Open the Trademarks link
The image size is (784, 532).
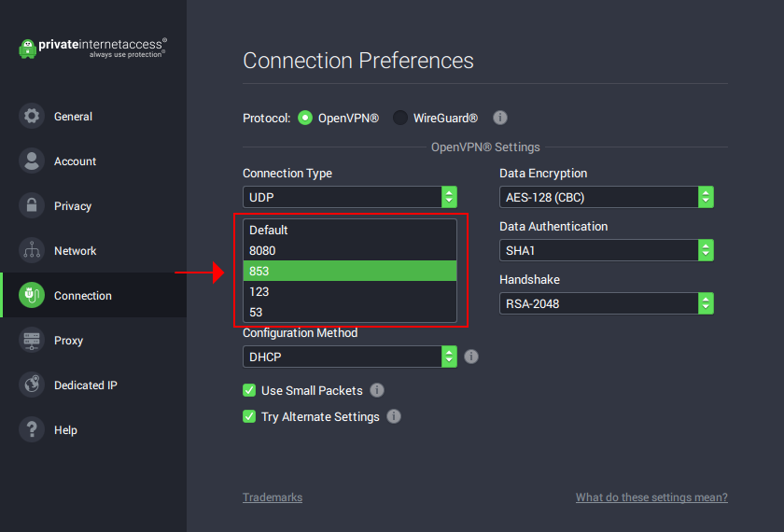point(273,497)
